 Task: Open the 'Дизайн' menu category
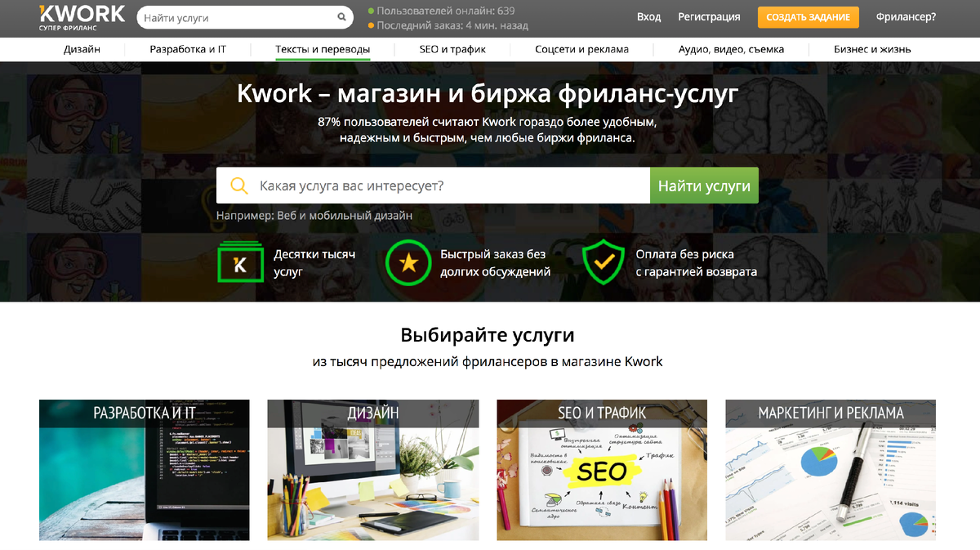point(82,49)
